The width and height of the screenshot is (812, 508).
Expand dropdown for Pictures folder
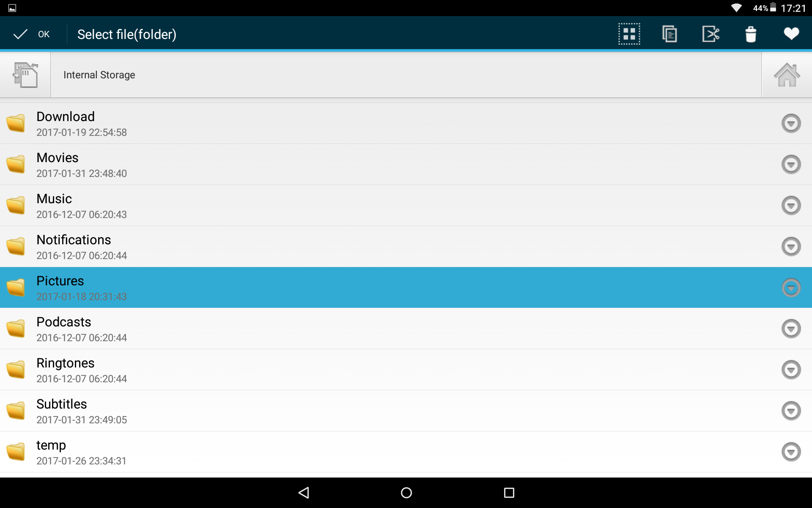pyautogui.click(x=793, y=287)
